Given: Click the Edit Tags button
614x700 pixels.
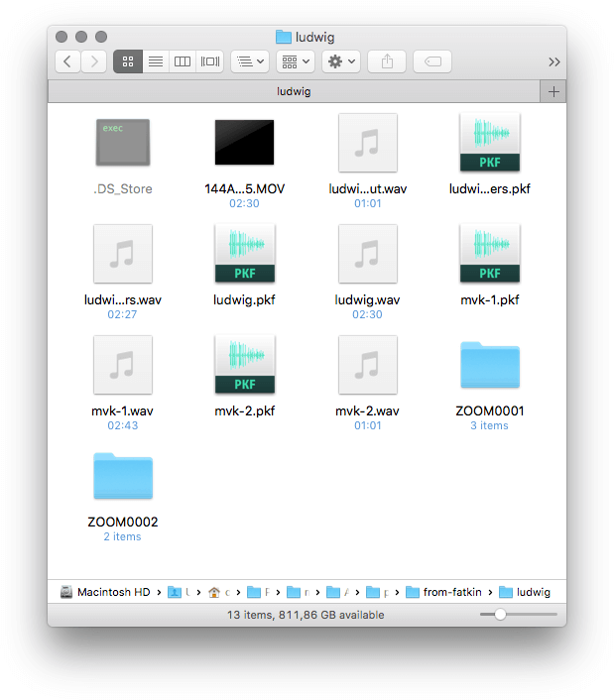Looking at the screenshot, I should tap(432, 61).
